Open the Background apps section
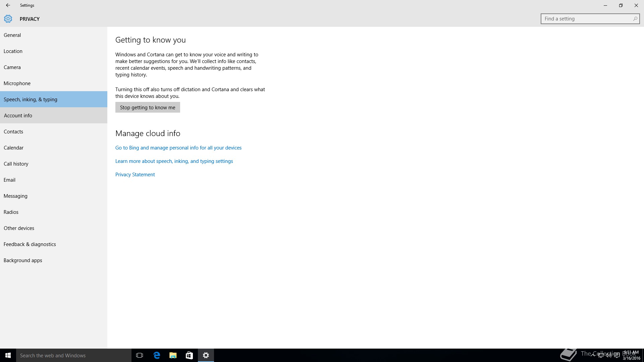 tap(23, 260)
